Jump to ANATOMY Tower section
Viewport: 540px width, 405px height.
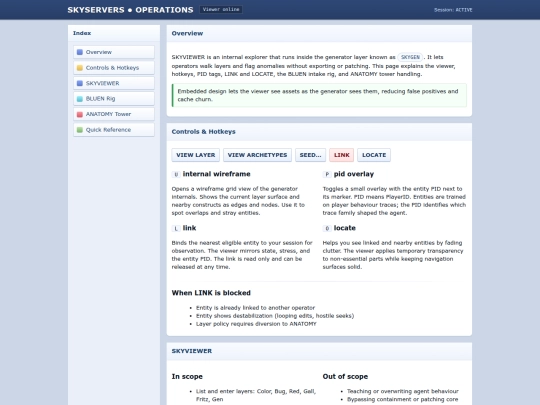pos(114,114)
